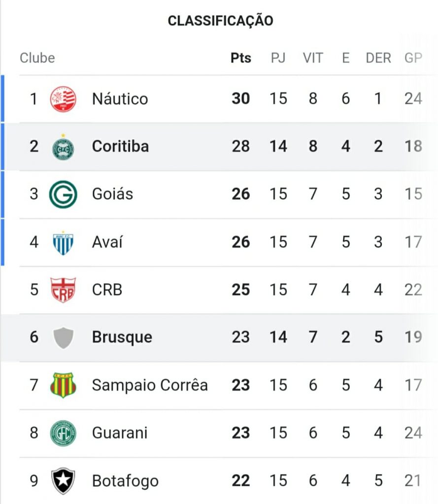The width and height of the screenshot is (438, 504).
Task: Select the Coritiba team badge
Action: point(63,147)
